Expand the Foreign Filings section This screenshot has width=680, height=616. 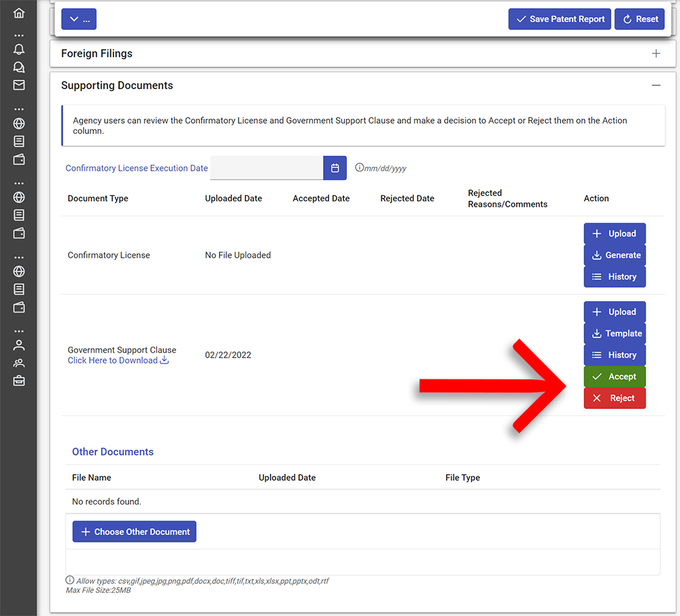click(x=656, y=54)
